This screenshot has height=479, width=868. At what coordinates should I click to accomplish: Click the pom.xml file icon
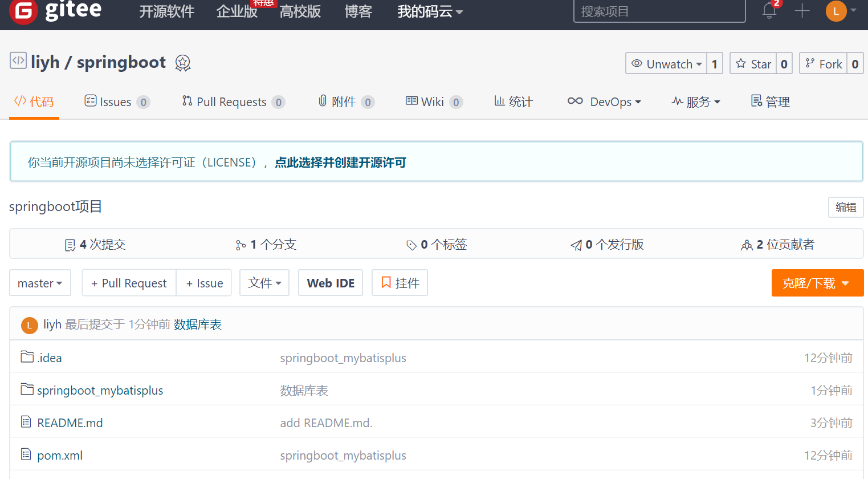26,454
